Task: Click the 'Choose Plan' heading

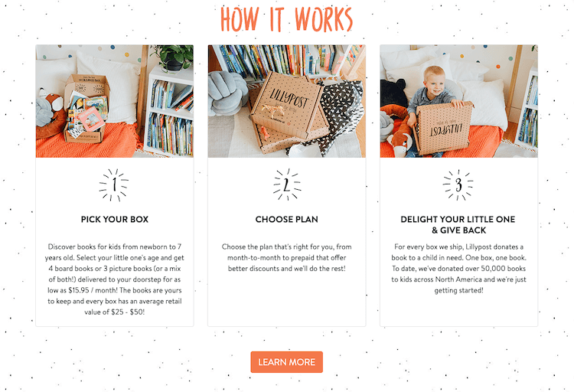Action: coord(287,220)
